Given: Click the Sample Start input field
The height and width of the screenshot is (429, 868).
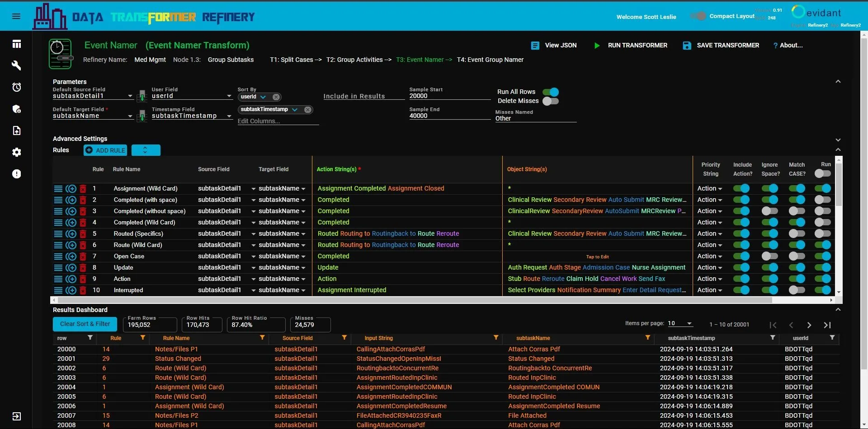Looking at the screenshot, I should tap(449, 96).
